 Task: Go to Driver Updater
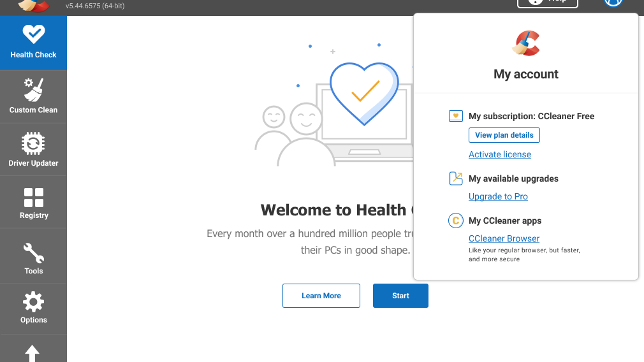(x=33, y=149)
